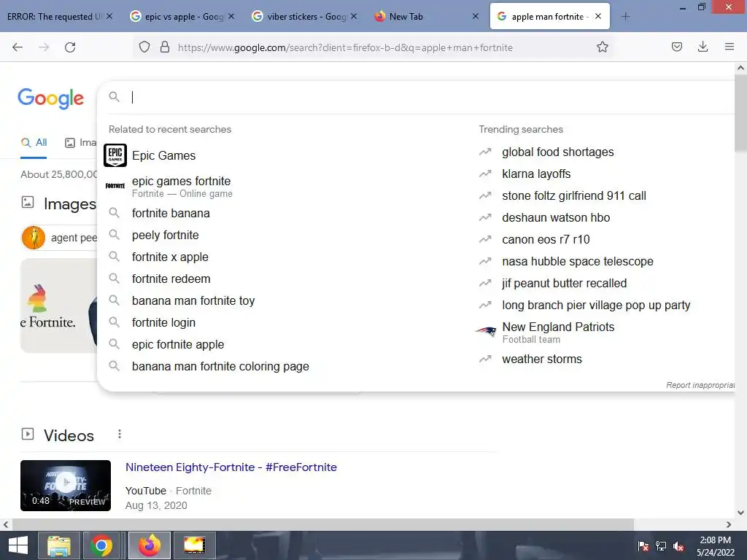Select the 'apple man fortnite' tab

tap(550, 16)
